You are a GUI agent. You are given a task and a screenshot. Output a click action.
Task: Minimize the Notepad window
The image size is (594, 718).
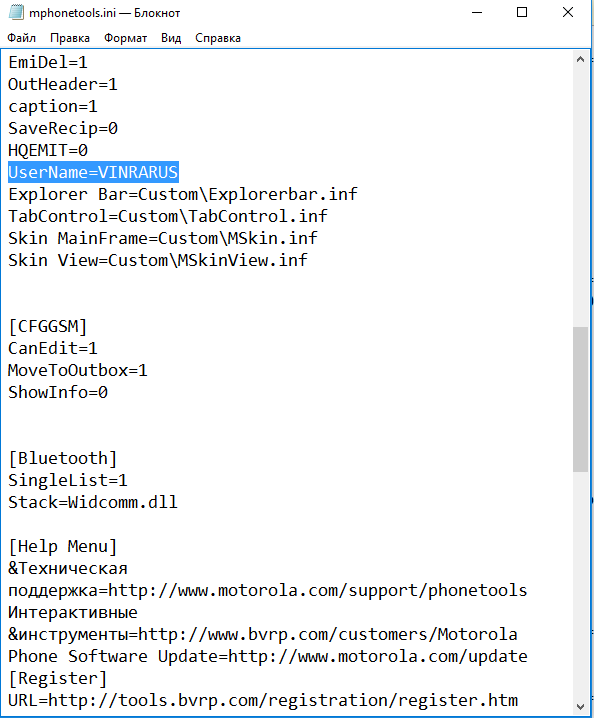tap(477, 12)
